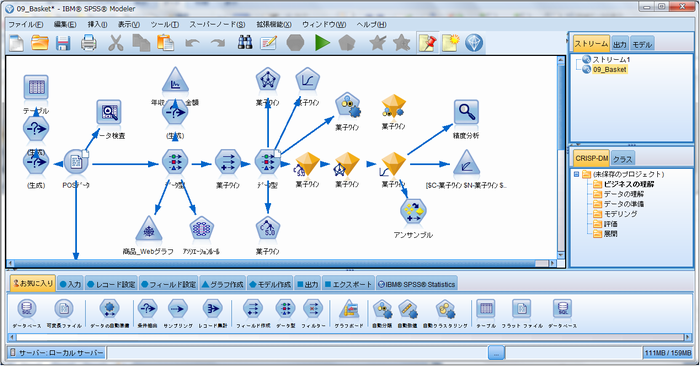Screen dimensions: 700x366
Task: Select the evaluation chart node [$C-菓子ワイン...]
Action: (466, 162)
